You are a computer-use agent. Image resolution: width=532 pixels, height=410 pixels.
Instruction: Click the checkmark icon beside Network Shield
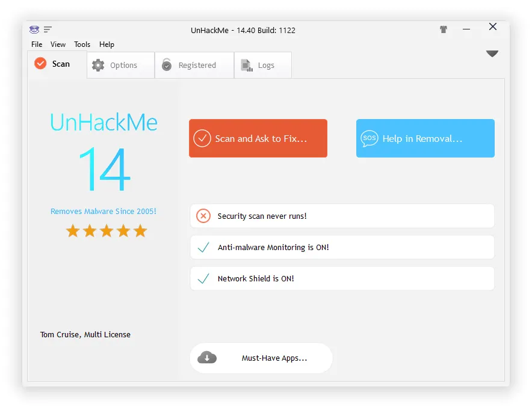tap(203, 278)
